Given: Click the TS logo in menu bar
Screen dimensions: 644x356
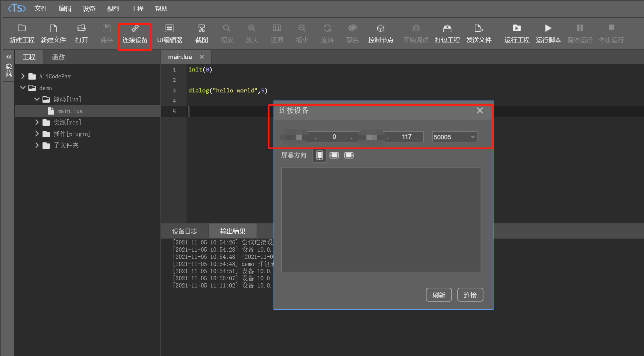Looking at the screenshot, I should (x=17, y=8).
